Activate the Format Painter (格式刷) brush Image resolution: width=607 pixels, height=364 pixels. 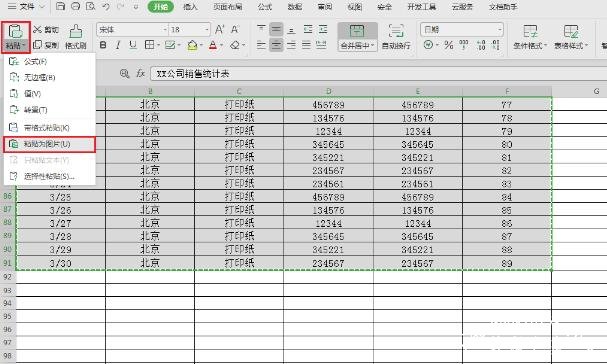click(75, 37)
